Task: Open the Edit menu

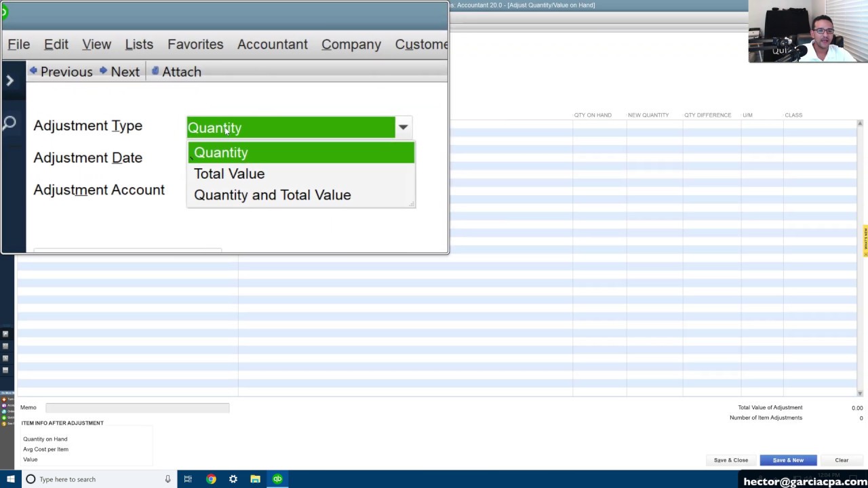Action: 56,44
